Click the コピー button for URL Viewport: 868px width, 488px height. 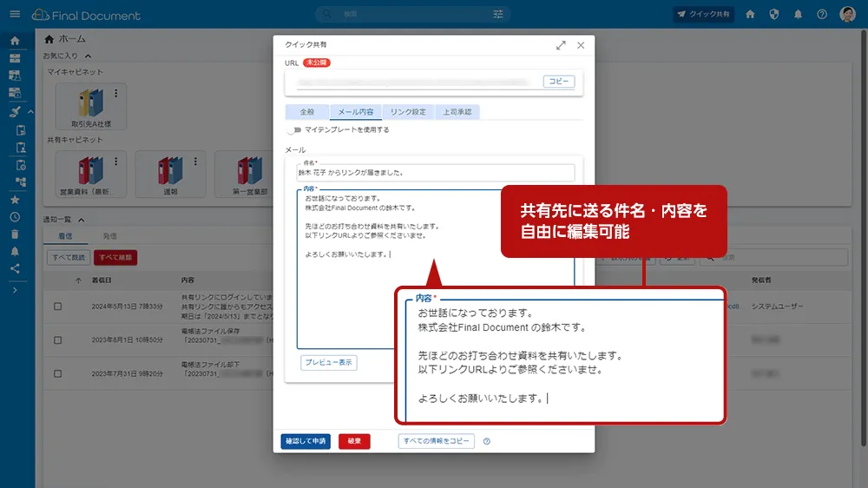(558, 82)
